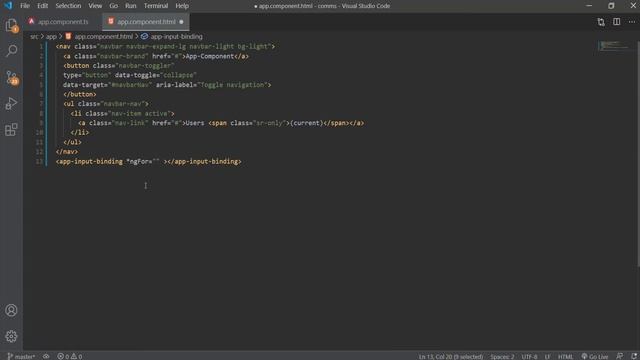Open the Run menu

pos(131,6)
